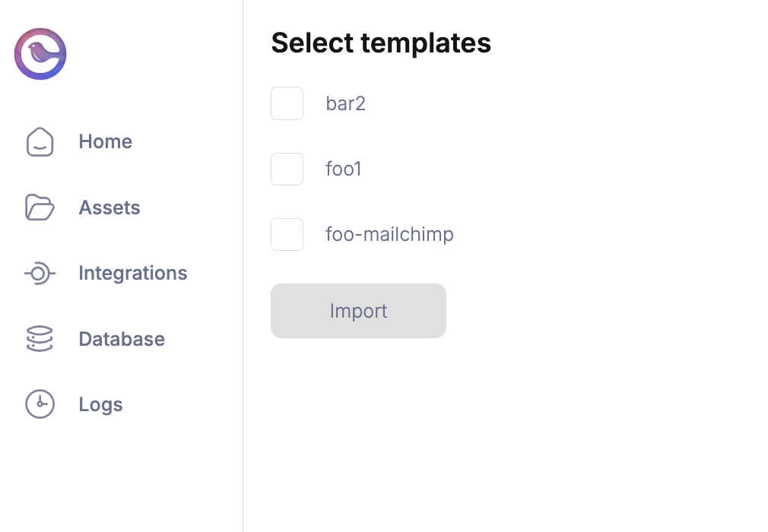Click the foo-mailchimp template name
The width and height of the screenshot is (768, 532).
(389, 234)
